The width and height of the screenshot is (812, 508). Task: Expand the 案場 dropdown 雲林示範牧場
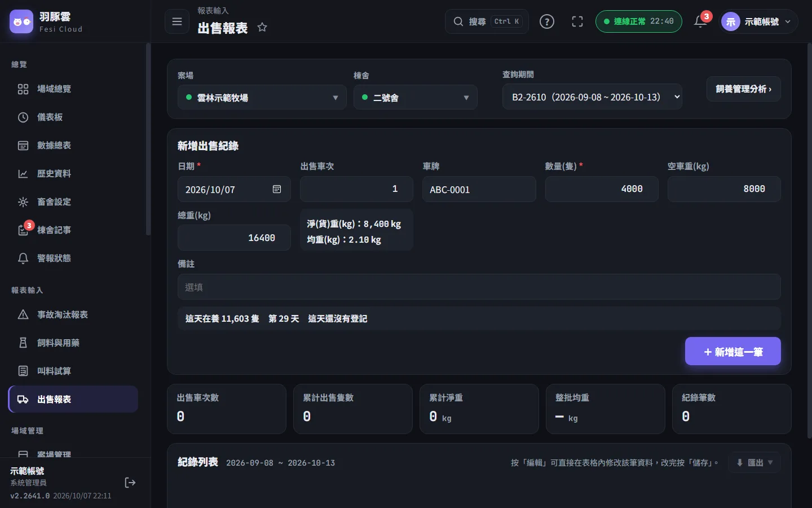click(262, 97)
